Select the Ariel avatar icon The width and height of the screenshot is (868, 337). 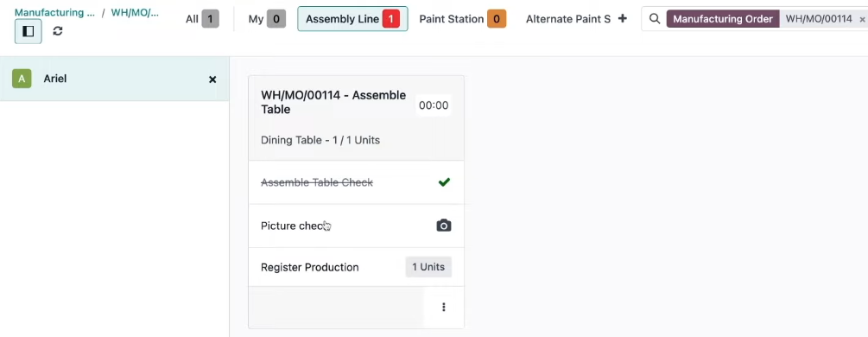[x=22, y=79]
